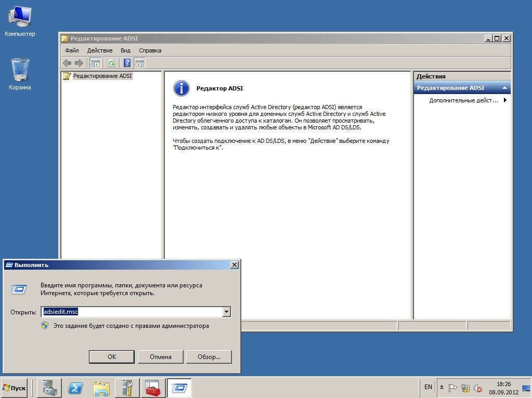Click the network tray icon
Image resolution: width=532 pixels, height=398 pixels.
point(465,388)
